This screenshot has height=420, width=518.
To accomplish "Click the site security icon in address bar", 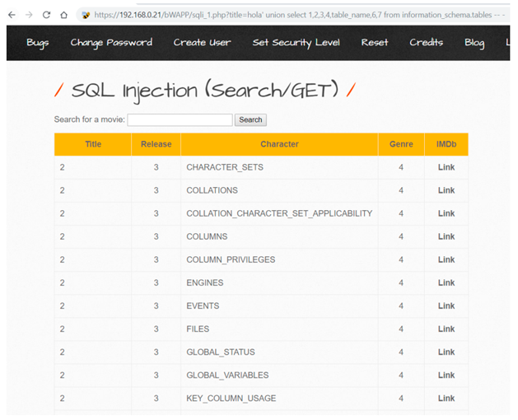I will point(86,15).
